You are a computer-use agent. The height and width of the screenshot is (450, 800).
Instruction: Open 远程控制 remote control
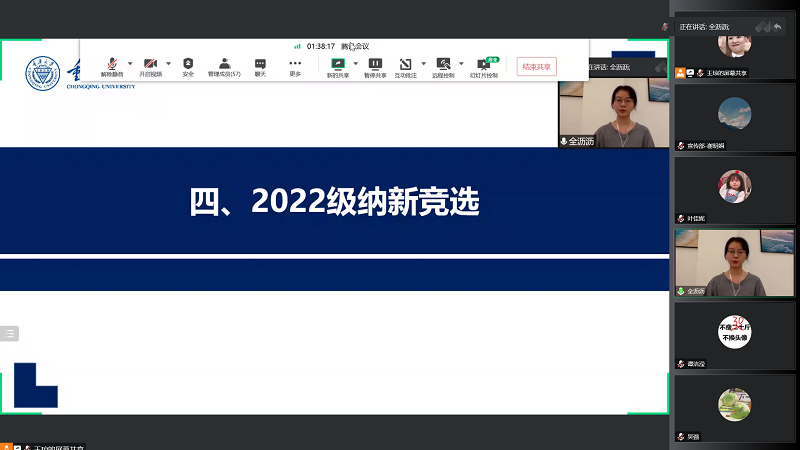(443, 66)
